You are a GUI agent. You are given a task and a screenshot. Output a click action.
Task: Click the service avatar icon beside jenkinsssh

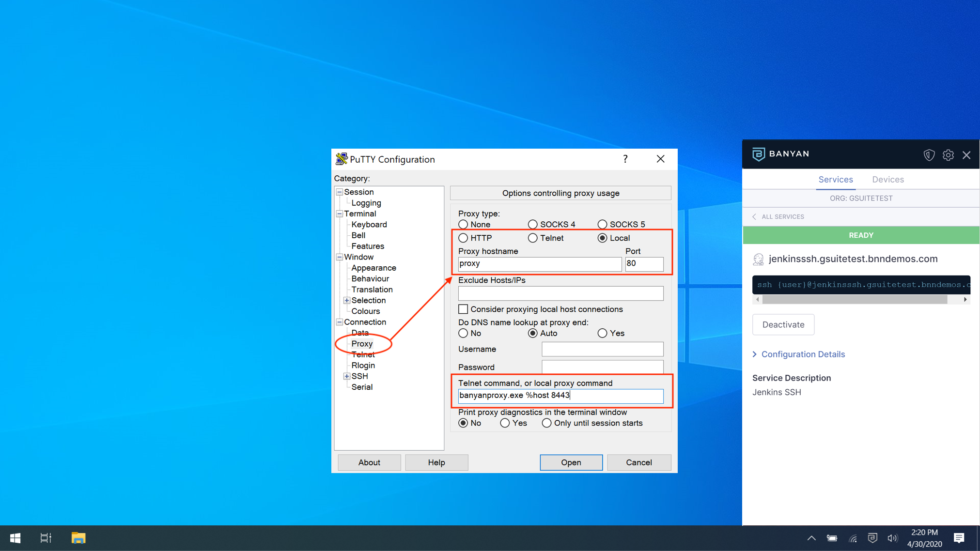point(758,259)
